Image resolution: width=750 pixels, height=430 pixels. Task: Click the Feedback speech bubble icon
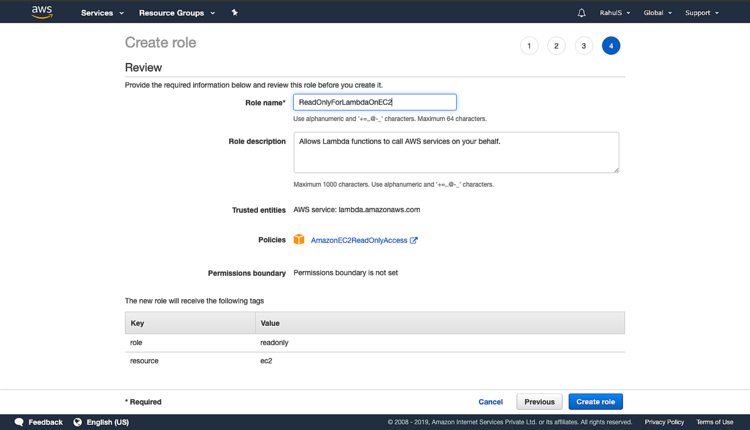(19, 422)
